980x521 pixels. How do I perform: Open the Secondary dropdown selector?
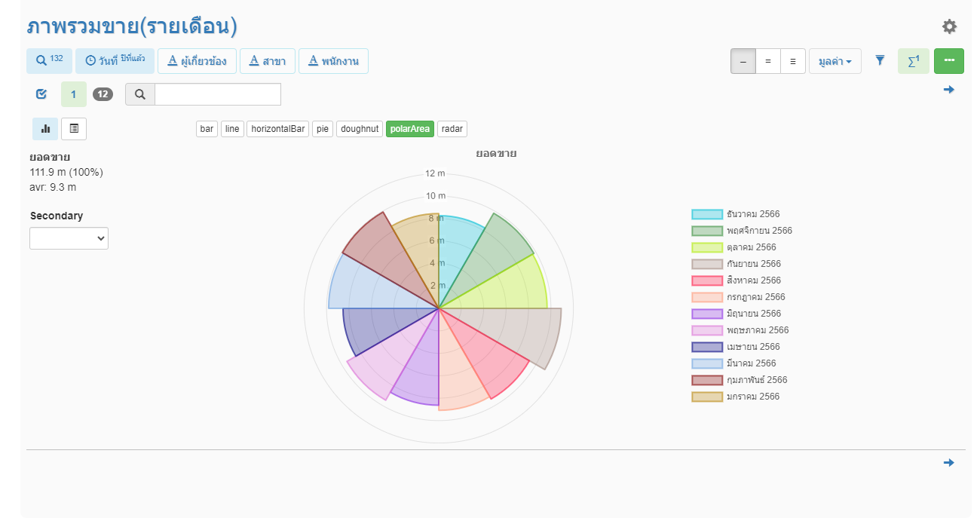(x=69, y=238)
